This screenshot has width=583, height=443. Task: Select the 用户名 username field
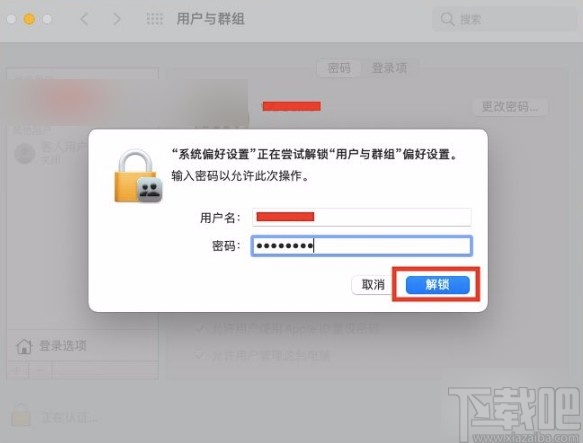pyautogui.click(x=362, y=217)
